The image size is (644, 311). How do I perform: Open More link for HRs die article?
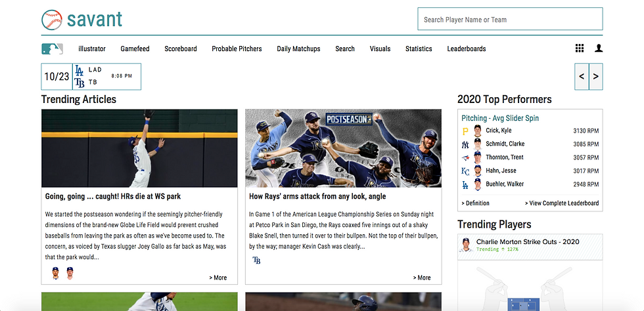218,278
